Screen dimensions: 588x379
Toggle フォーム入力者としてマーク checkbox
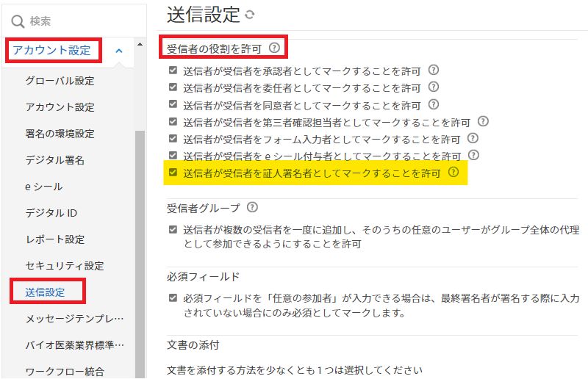[x=173, y=138]
